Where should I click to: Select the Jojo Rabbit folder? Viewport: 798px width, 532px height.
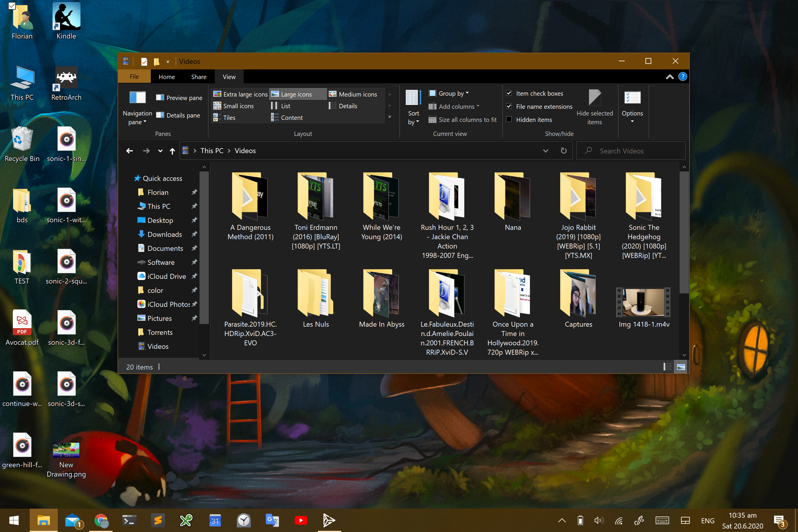pos(578,216)
